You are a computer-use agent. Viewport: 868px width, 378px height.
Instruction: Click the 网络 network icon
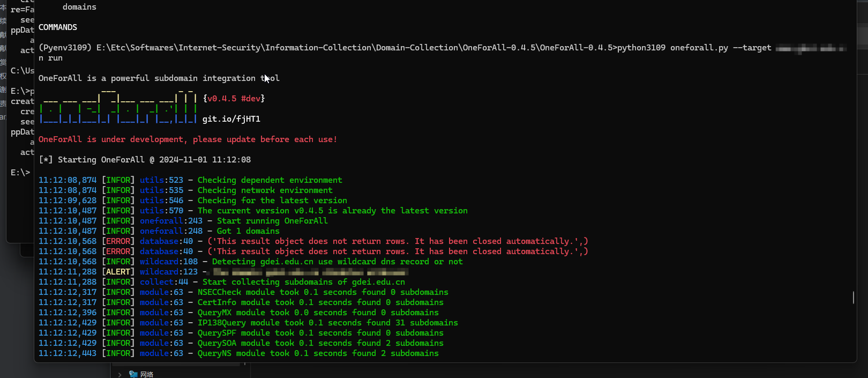(133, 374)
